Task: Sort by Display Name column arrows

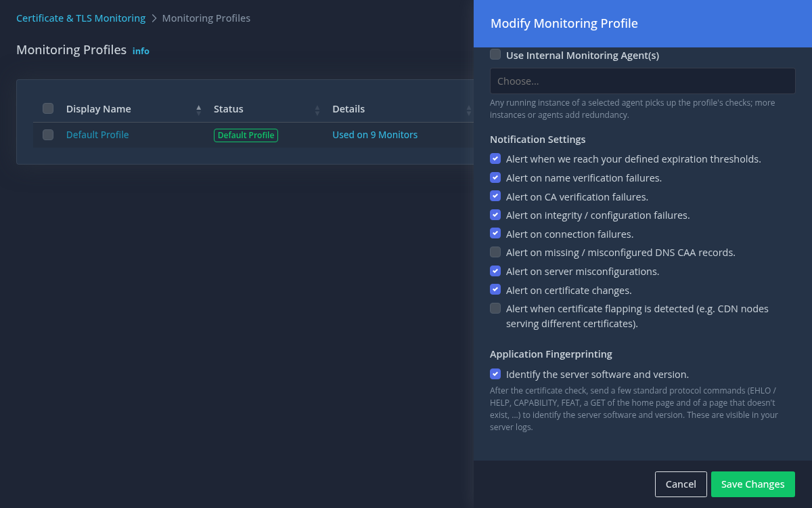Action: pos(198,110)
